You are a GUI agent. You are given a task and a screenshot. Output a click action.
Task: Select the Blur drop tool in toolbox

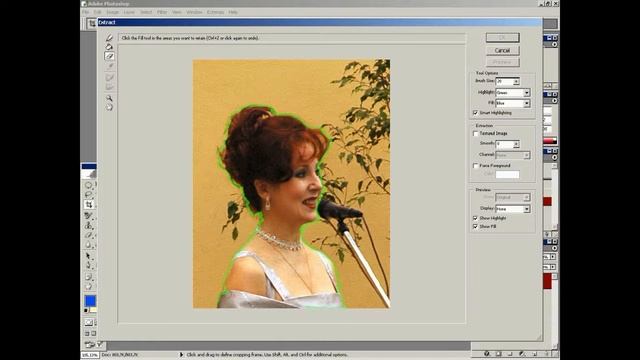(x=89, y=245)
